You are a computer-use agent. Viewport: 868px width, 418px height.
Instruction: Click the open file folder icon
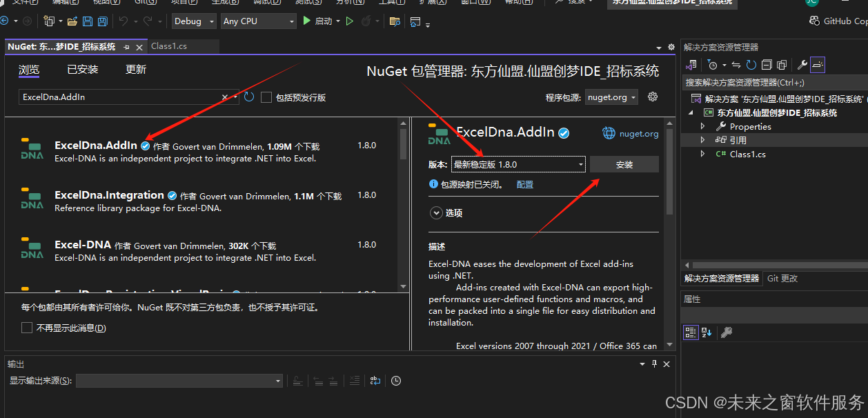pos(72,21)
